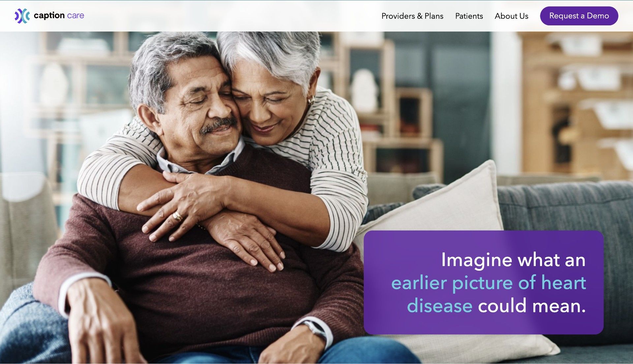This screenshot has height=364, width=633.
Task: Click the words "could mean." in the banner
Action: pos(532,305)
